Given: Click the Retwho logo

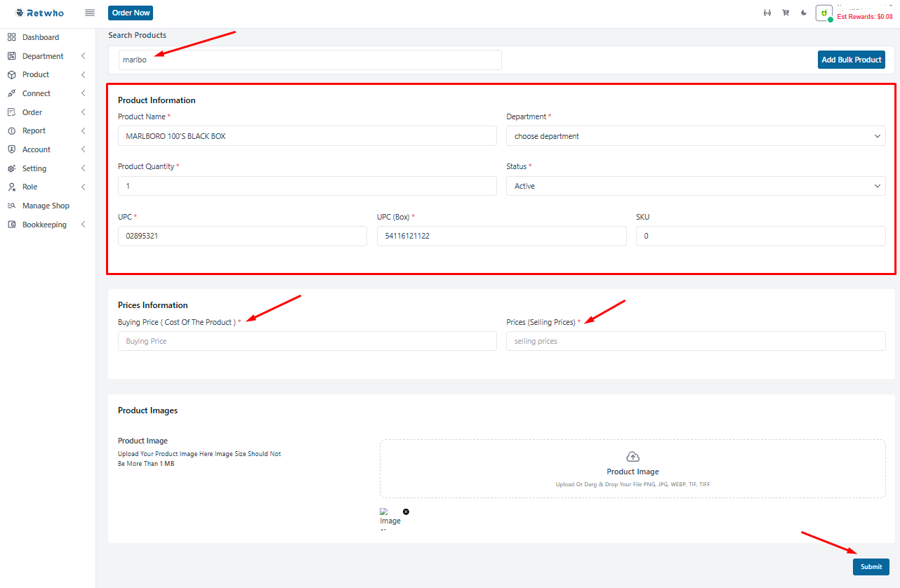Looking at the screenshot, I should click(40, 13).
